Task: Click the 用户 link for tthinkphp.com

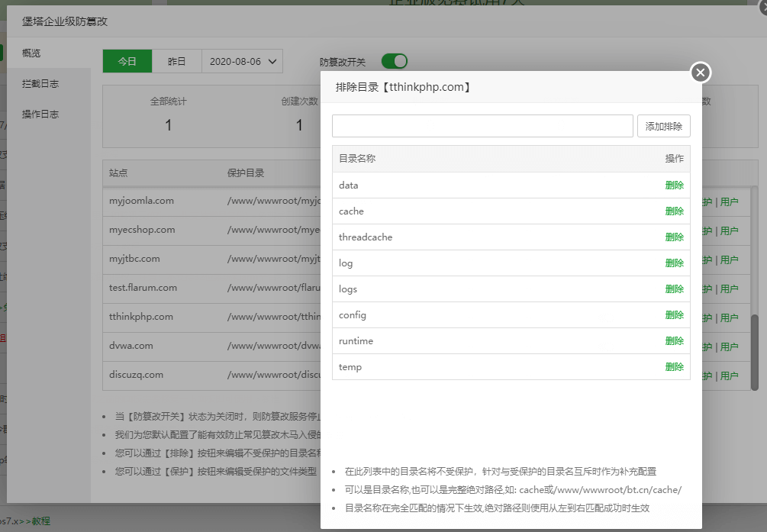Action: 729,318
